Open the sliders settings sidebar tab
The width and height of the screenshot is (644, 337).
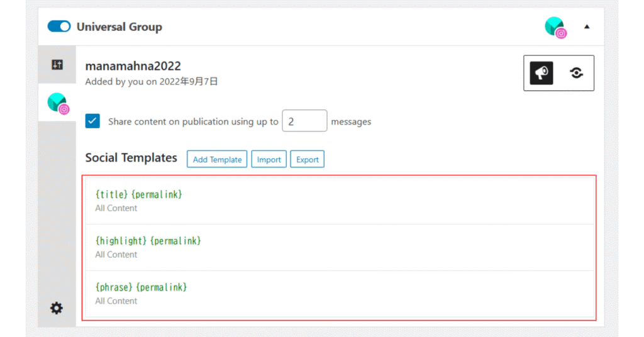click(57, 65)
